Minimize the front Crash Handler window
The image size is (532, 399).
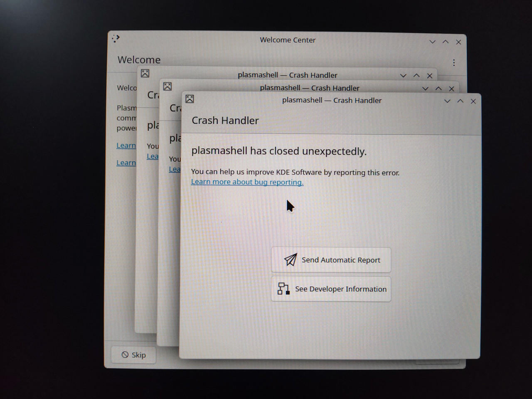(447, 101)
